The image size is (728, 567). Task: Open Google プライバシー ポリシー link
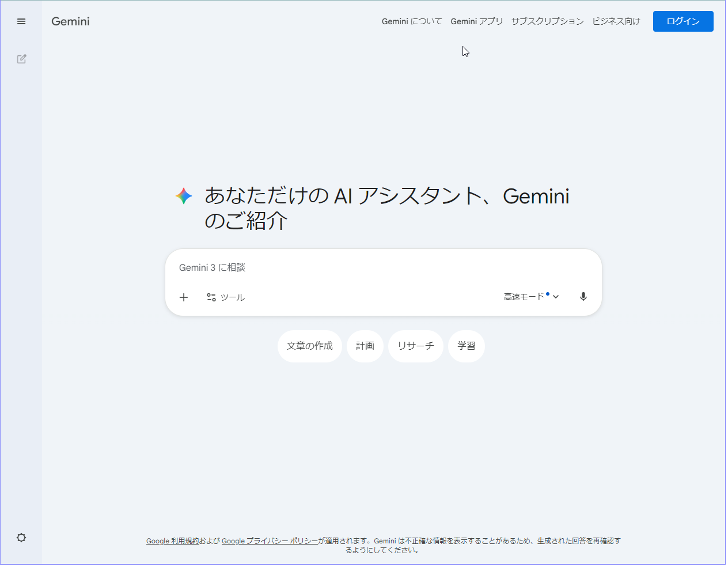coord(270,541)
